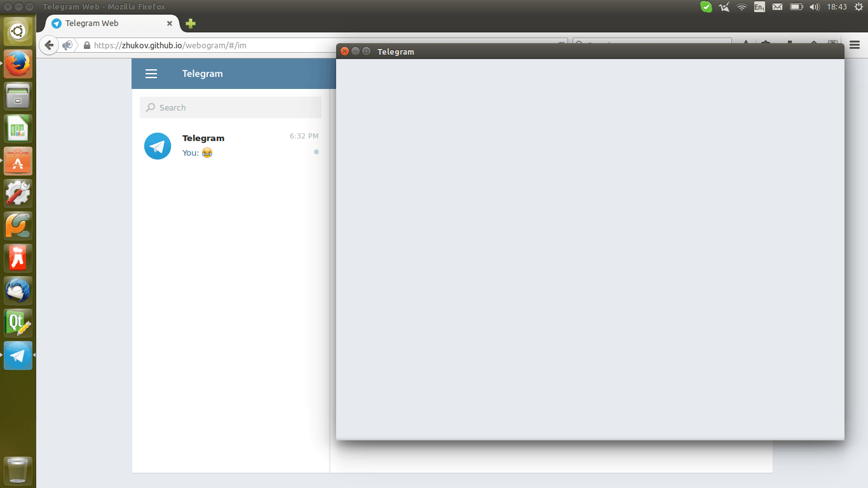Click the Telegram desktop window title bar text
The height and width of the screenshot is (488, 868).
coord(396,52)
